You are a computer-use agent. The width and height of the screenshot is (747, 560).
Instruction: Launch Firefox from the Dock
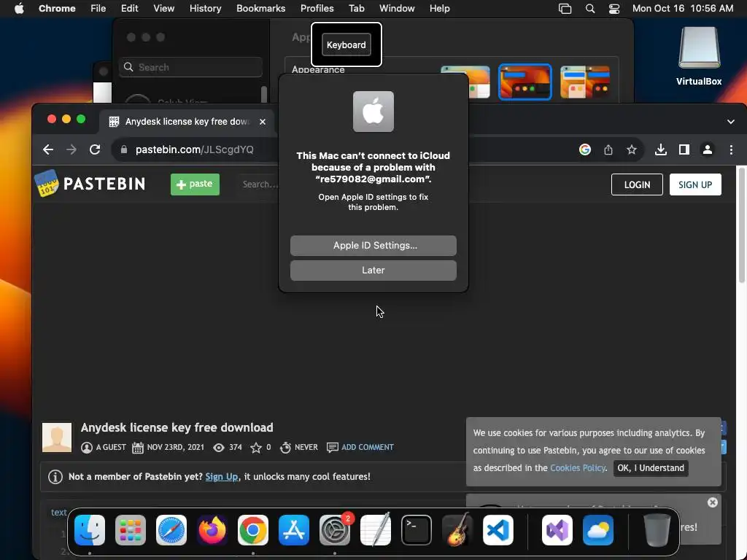point(212,530)
